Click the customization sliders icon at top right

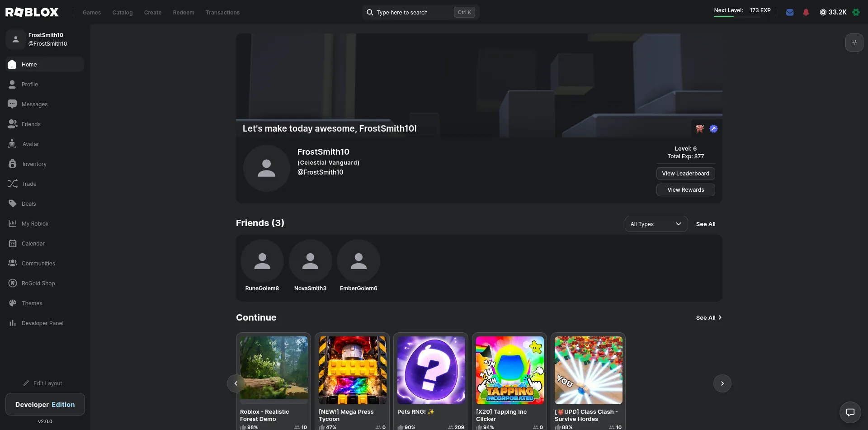[854, 43]
